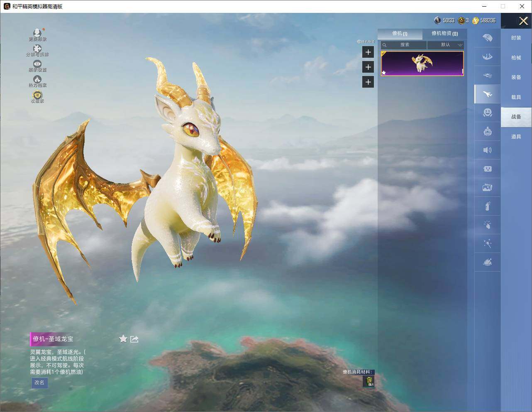532x412 pixels.
Task: Switch to the 僚机物资 (0) tab
Action: point(444,34)
